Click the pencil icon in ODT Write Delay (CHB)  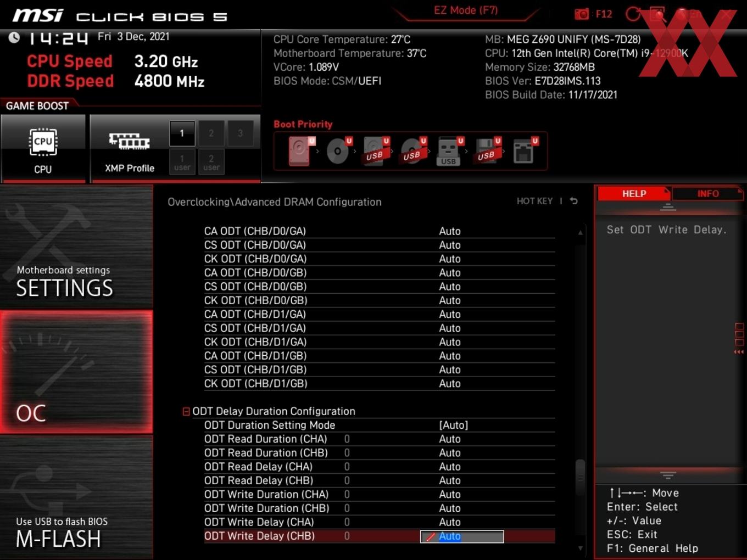(x=430, y=537)
